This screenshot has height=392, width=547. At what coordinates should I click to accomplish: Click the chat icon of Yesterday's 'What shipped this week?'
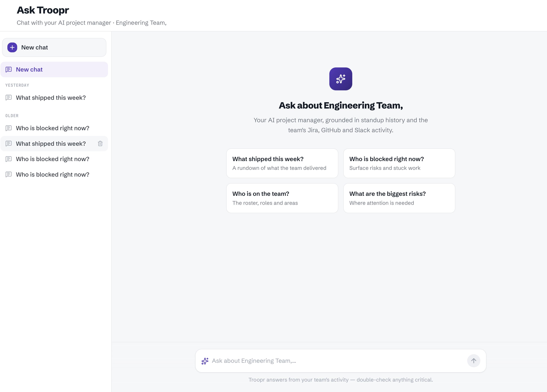[x=9, y=97]
